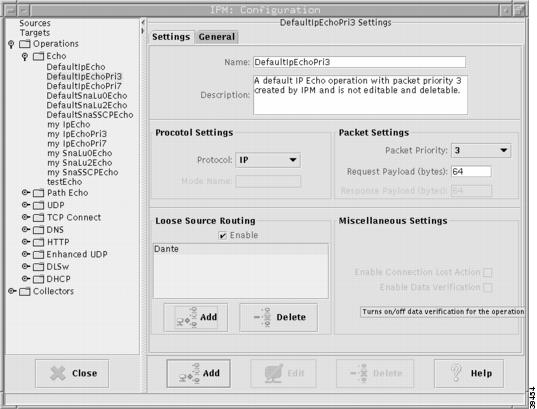Screen dimensions: 537x409
Task: Switch to the General tab
Action: click(217, 37)
